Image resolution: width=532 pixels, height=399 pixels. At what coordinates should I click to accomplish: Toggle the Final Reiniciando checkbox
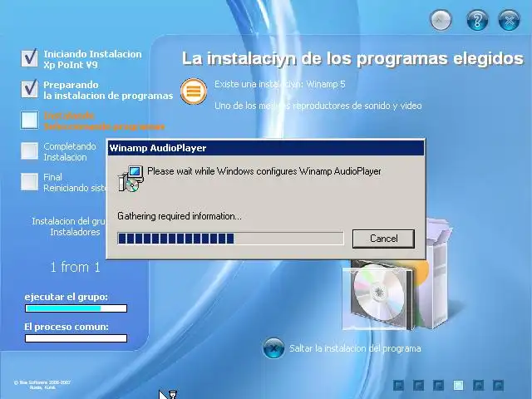pos(30,182)
